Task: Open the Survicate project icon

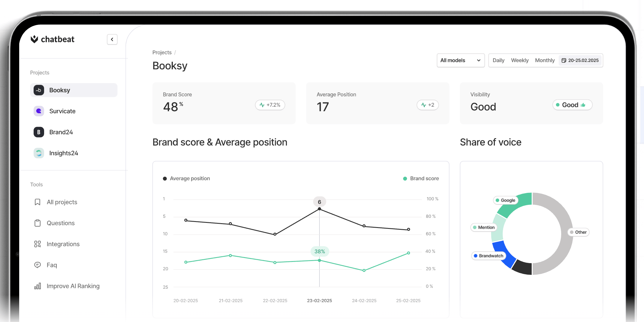Action: [x=39, y=111]
